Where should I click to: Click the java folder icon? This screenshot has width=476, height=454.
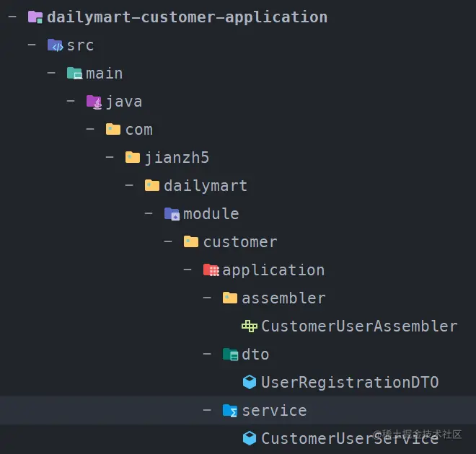point(94,102)
